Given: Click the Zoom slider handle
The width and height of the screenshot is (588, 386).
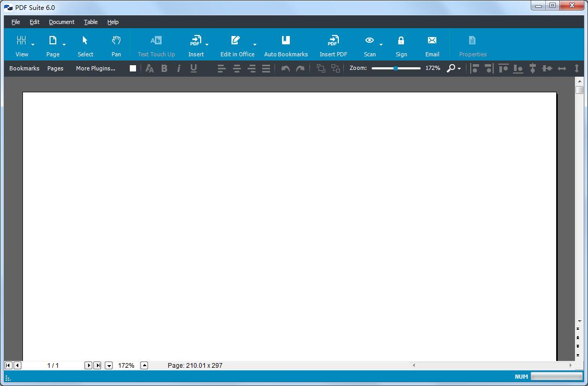Looking at the screenshot, I should [396, 68].
